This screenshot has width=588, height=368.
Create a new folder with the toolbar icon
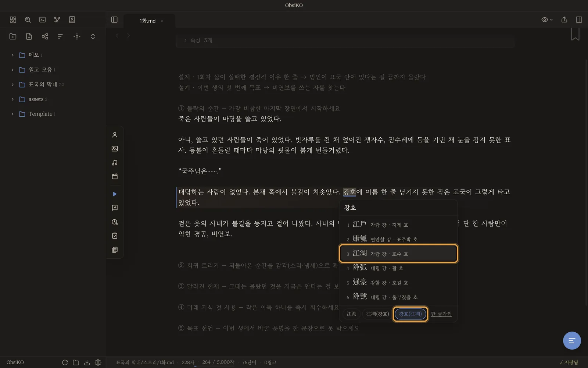point(13,36)
